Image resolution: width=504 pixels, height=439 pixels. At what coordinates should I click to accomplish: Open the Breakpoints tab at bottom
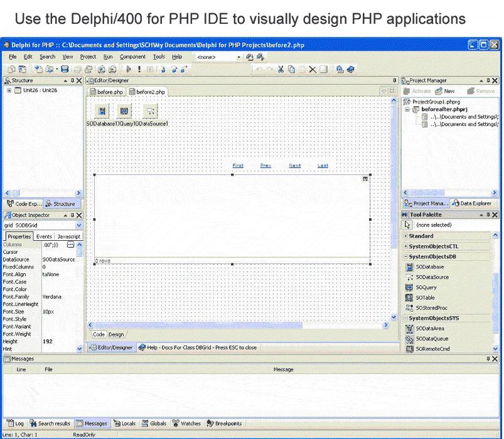click(x=224, y=423)
